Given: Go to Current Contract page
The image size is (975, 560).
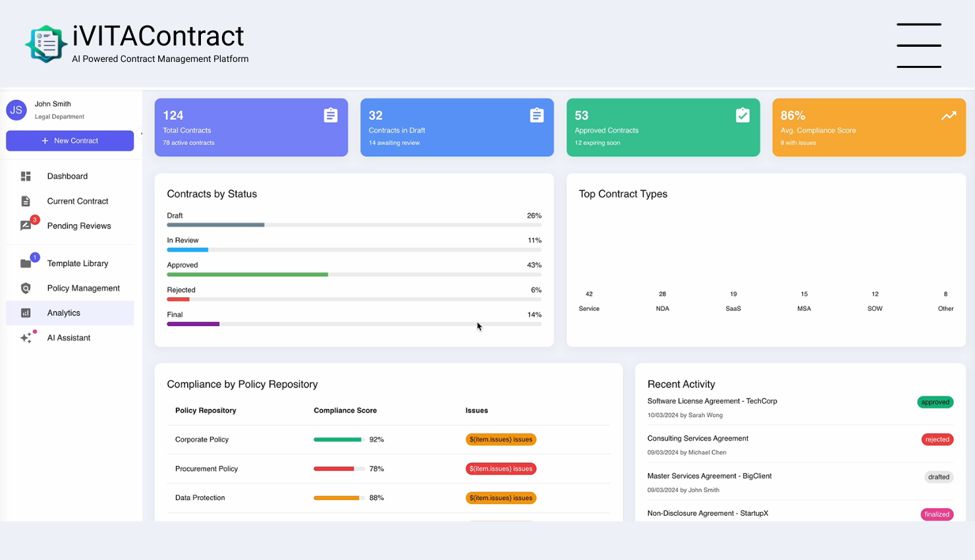Looking at the screenshot, I should click(x=77, y=201).
